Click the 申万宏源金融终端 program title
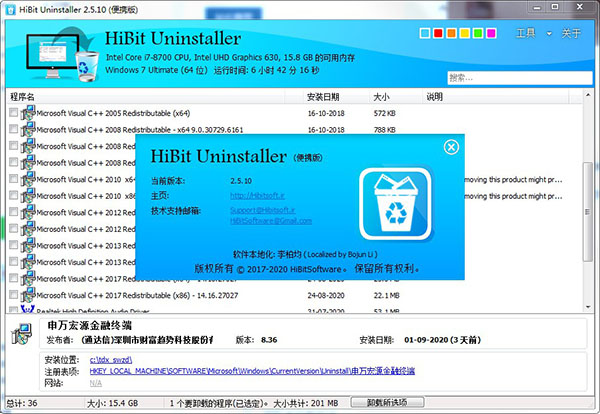The width and height of the screenshot is (600, 414). (x=90, y=326)
